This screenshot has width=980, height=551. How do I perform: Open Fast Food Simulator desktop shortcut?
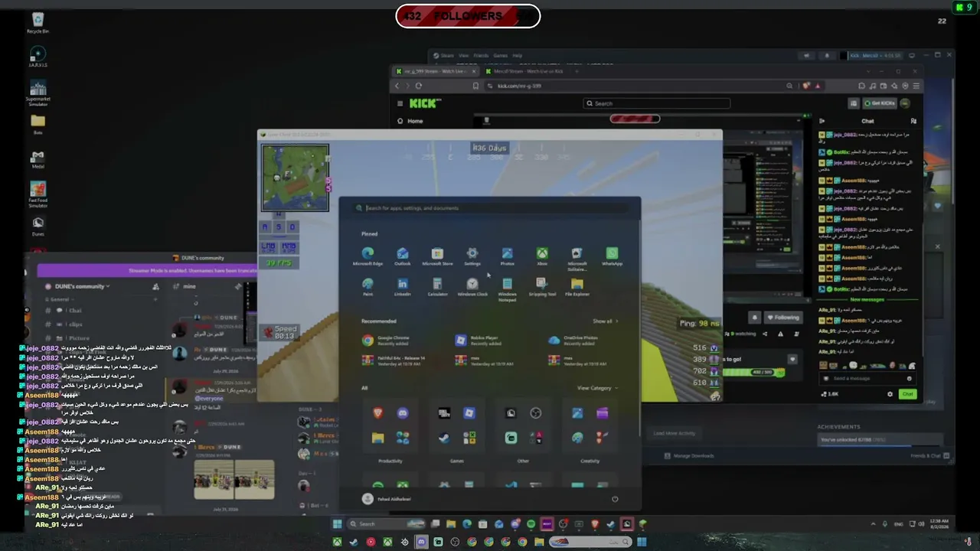click(38, 194)
